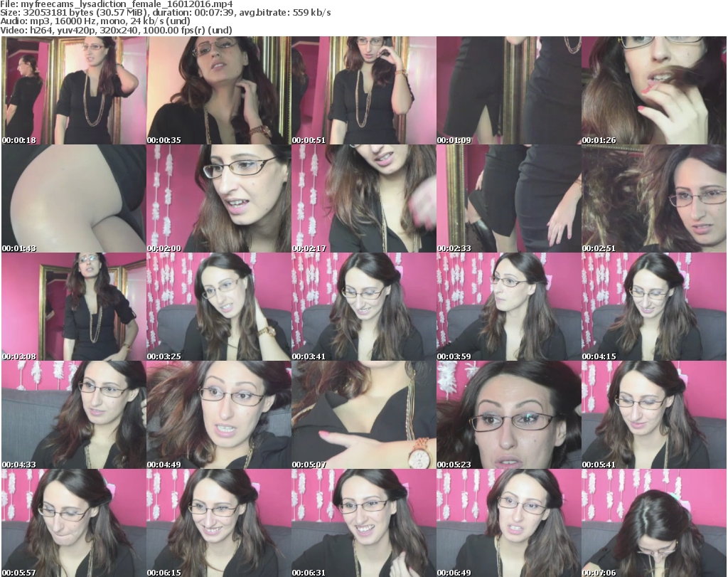Pick the thumbnail at 00:04:49

(219, 415)
